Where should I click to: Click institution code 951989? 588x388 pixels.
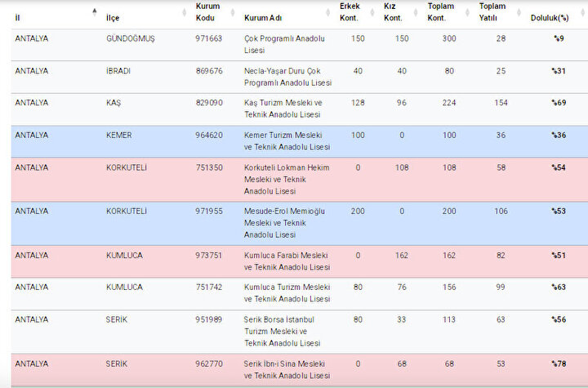[x=209, y=319]
